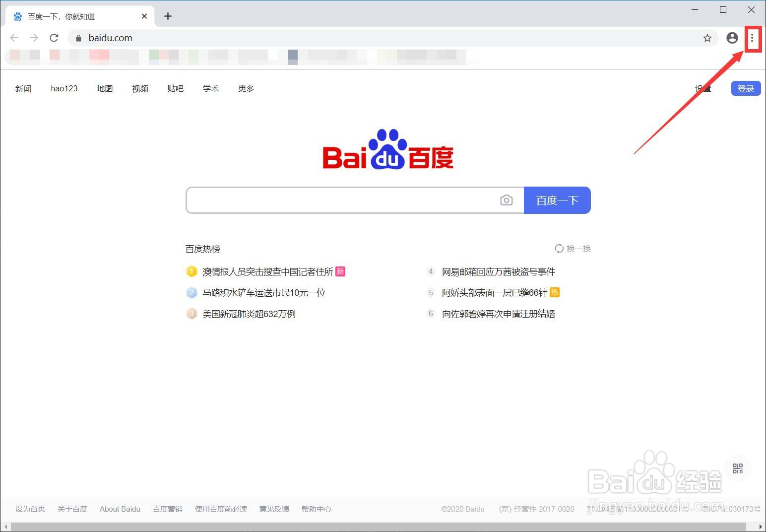
Task: Click the 百度热榜 heading
Action: (203, 249)
